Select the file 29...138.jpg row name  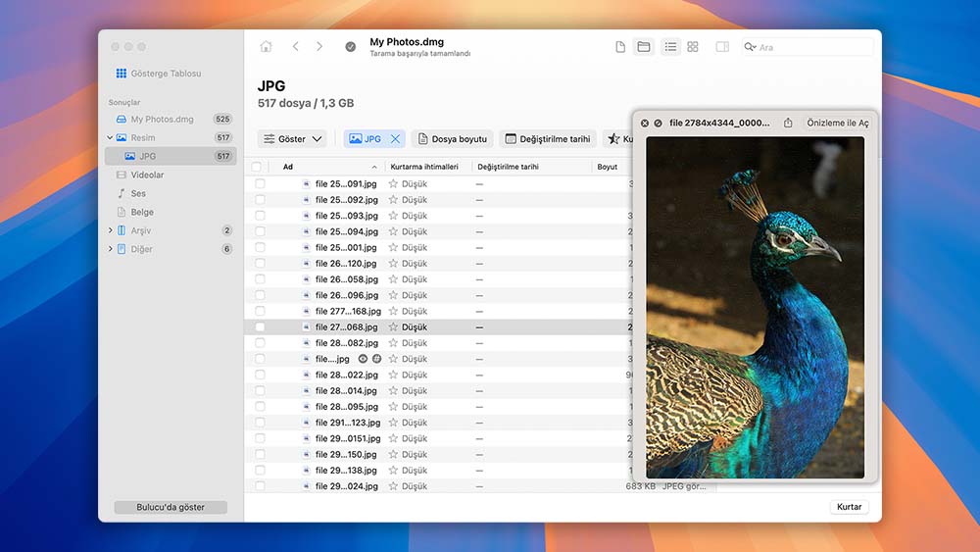(x=346, y=471)
